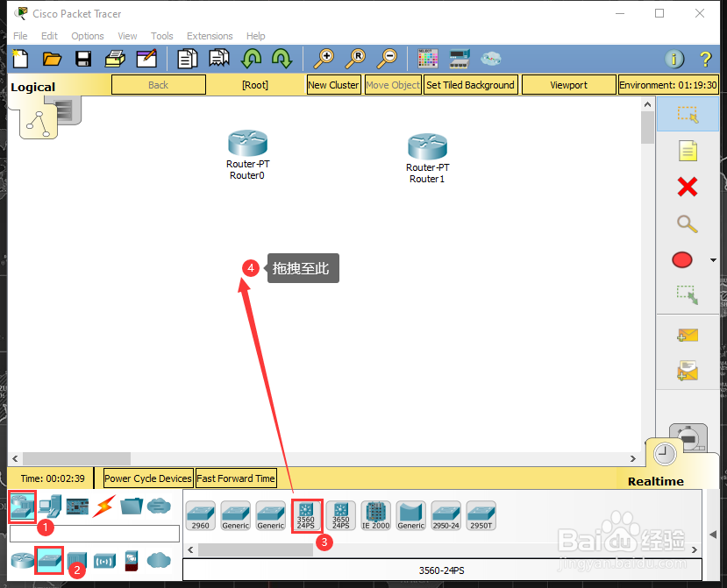Select the WAN Emulation cloud subcategory
727x588 pixels.
(159, 560)
